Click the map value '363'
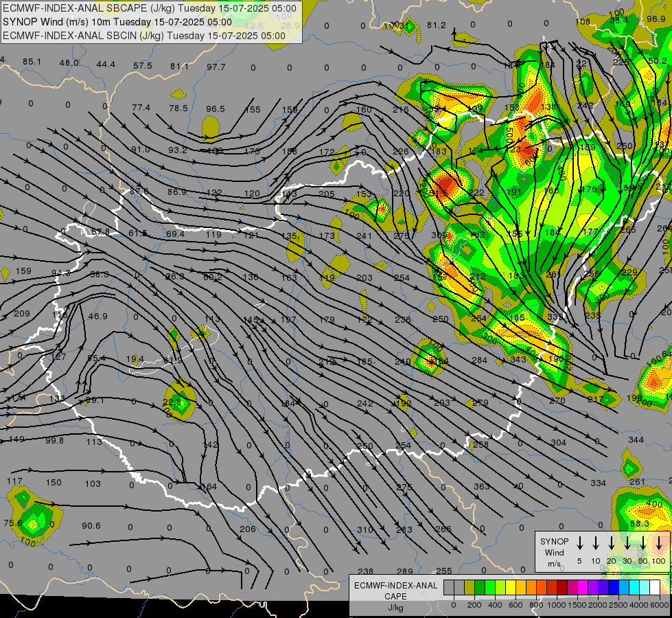This screenshot has height=618, width=672. [x=482, y=486]
